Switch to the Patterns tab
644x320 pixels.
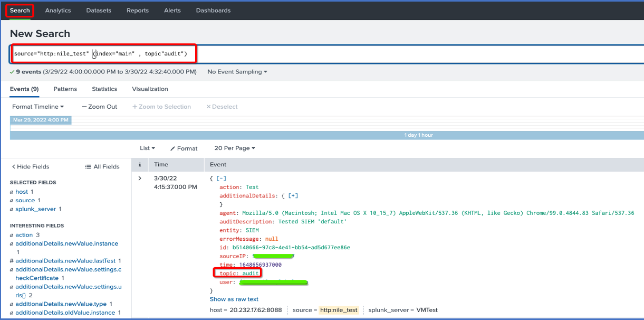click(65, 89)
